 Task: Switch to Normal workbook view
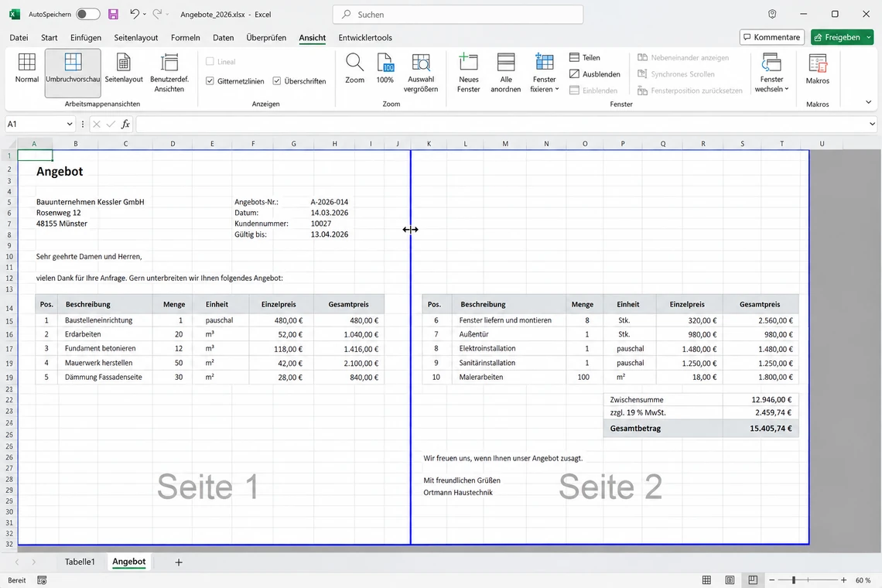coord(26,68)
